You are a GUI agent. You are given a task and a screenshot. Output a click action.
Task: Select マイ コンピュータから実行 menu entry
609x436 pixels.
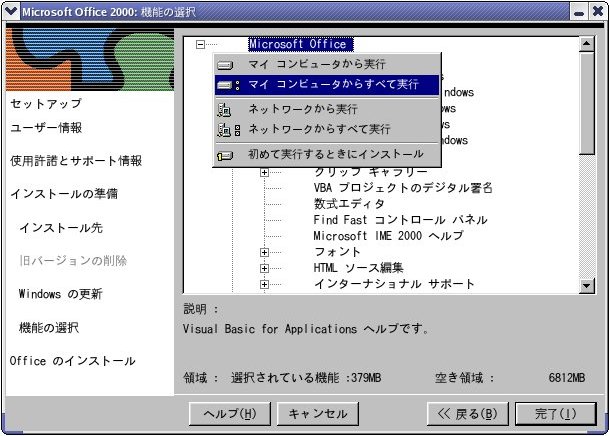(x=327, y=64)
